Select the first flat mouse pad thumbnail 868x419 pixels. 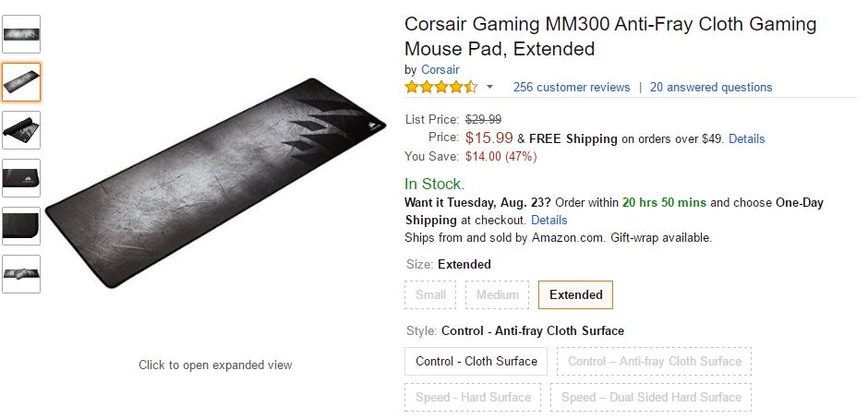(x=21, y=34)
